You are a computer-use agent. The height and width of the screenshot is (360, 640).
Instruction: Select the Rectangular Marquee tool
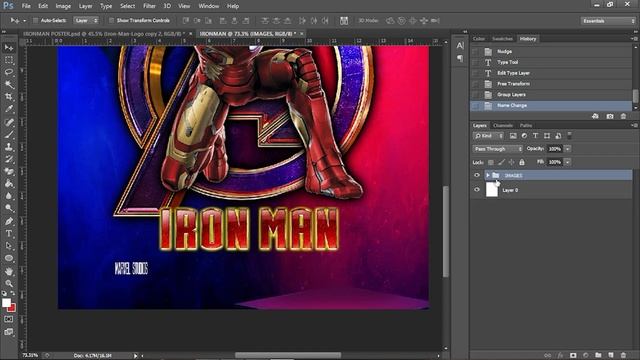[9, 60]
